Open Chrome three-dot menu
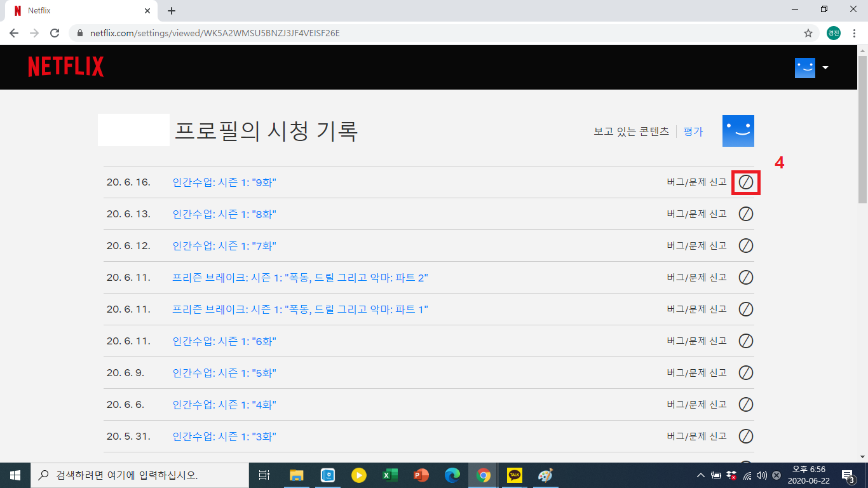Screen dimensions: 868x488 click(x=855, y=33)
